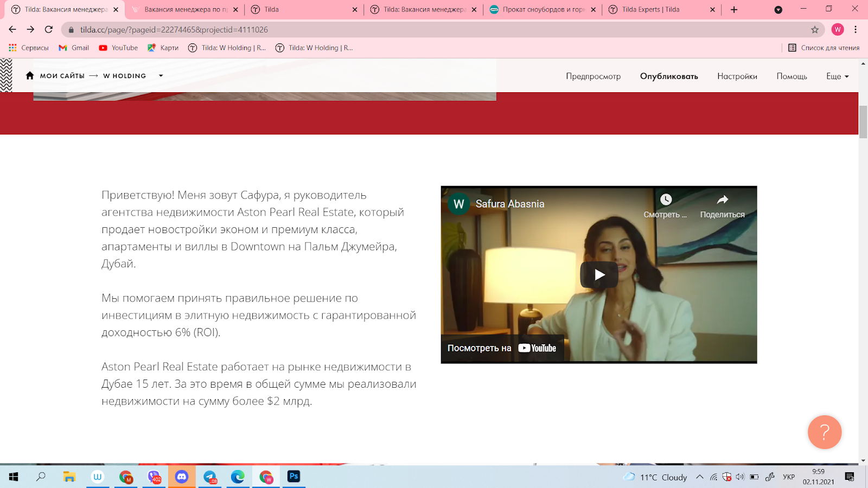Open the Chrome three-dot menu
Image resolution: width=868 pixels, height=488 pixels.
(x=856, y=30)
